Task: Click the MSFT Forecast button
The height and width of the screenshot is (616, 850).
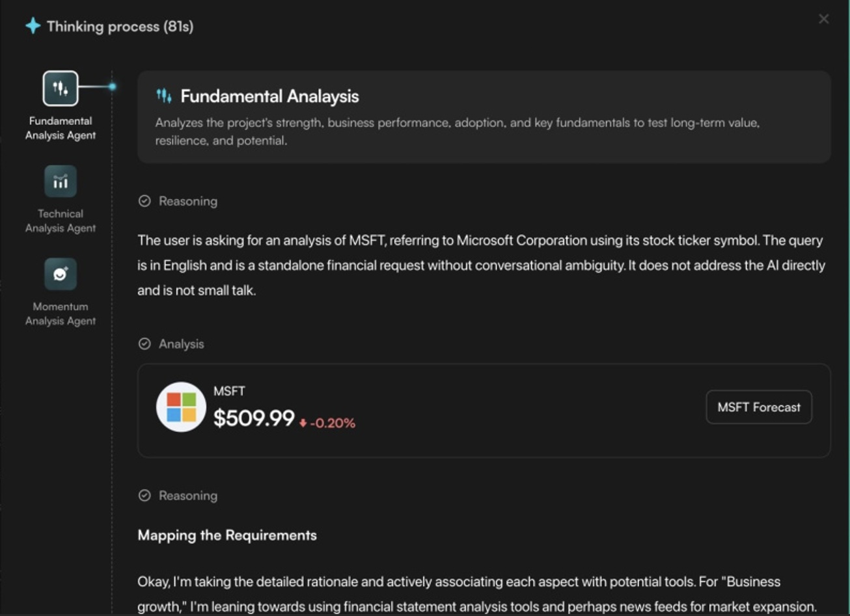Action: 758,407
